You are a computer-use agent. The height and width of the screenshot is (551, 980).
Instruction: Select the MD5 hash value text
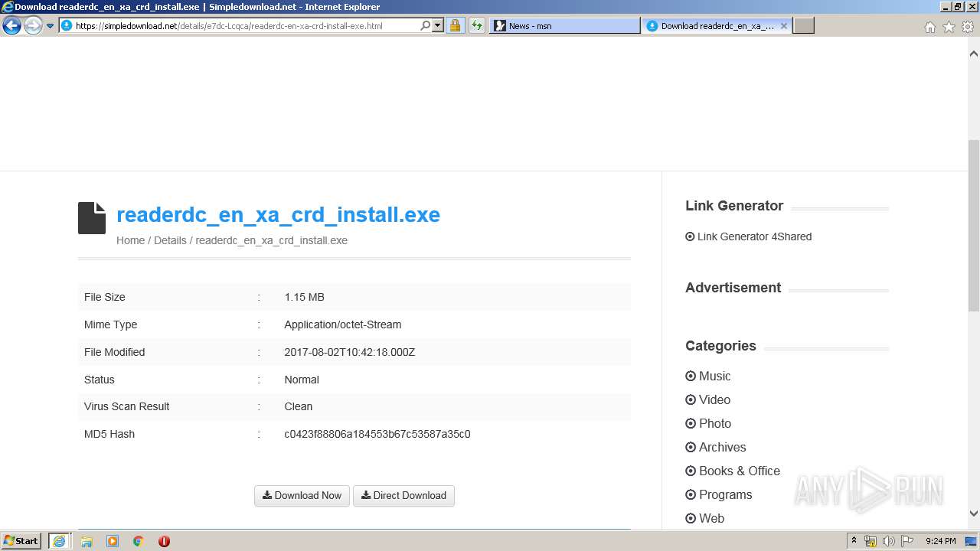click(x=377, y=434)
